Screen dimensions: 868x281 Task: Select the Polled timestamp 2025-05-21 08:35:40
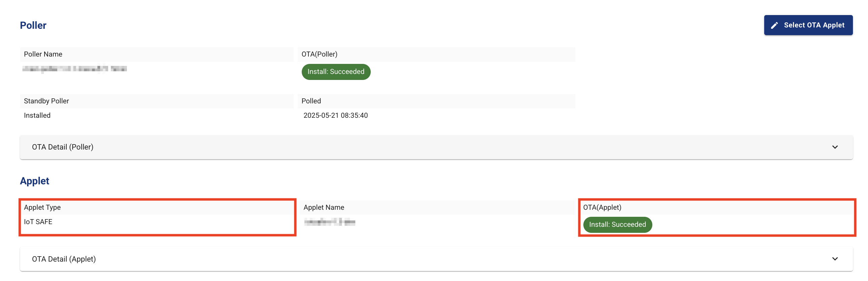pos(335,115)
